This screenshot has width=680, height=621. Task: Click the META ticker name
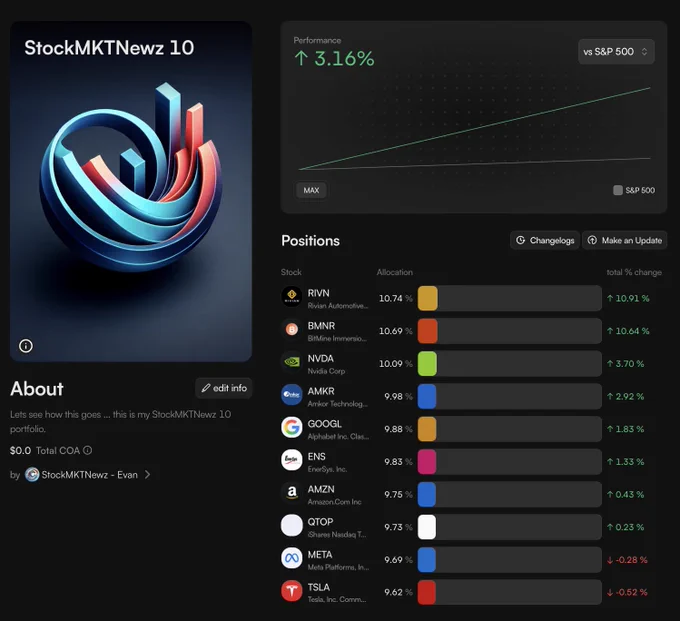[x=320, y=555]
